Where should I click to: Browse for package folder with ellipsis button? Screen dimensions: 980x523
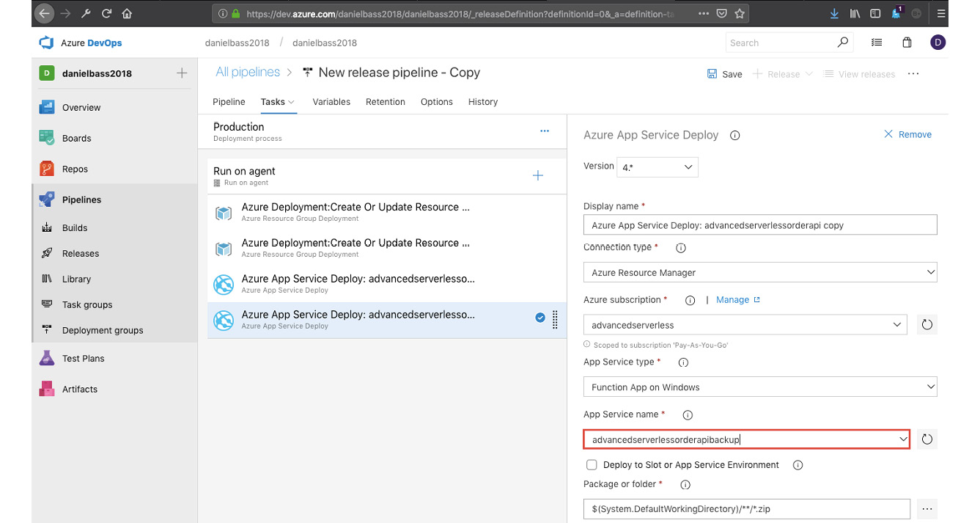point(927,508)
